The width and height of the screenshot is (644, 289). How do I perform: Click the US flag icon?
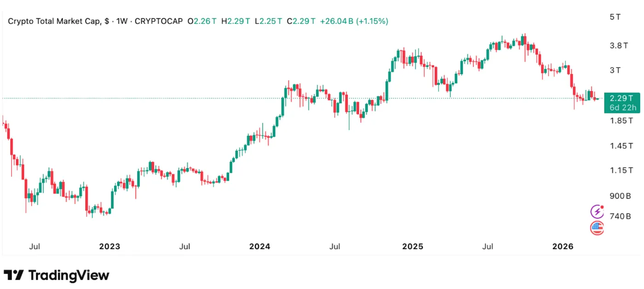pos(597,227)
